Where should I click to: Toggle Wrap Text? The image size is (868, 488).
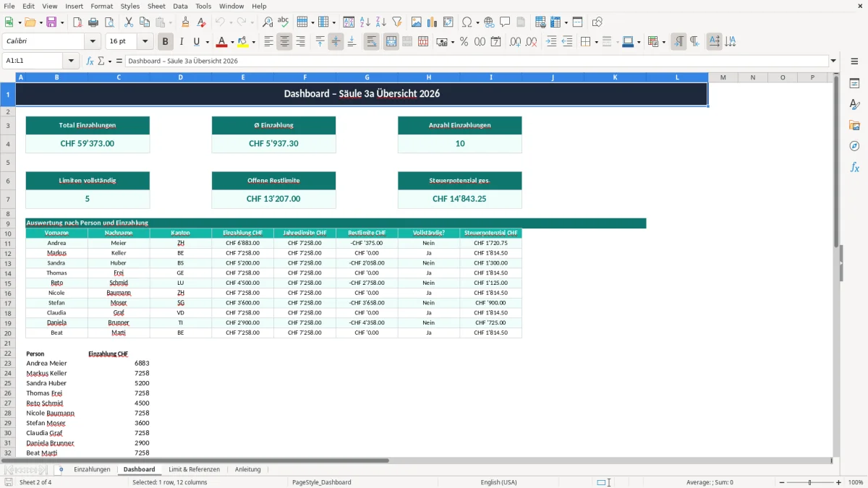tap(371, 42)
